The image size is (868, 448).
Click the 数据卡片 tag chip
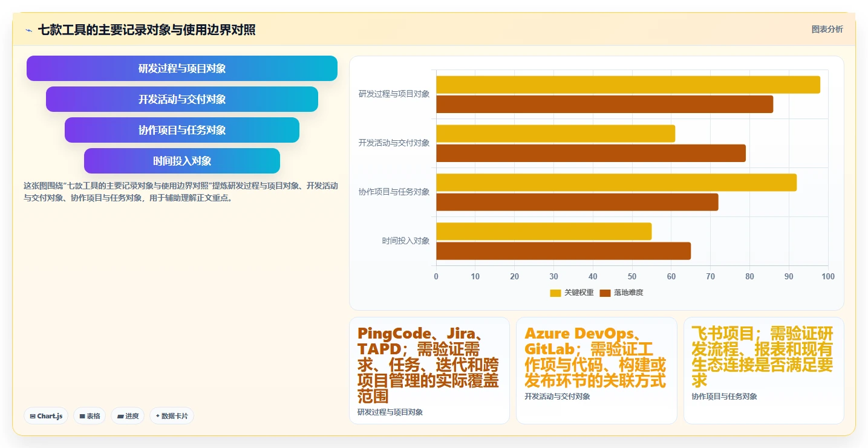172,416
